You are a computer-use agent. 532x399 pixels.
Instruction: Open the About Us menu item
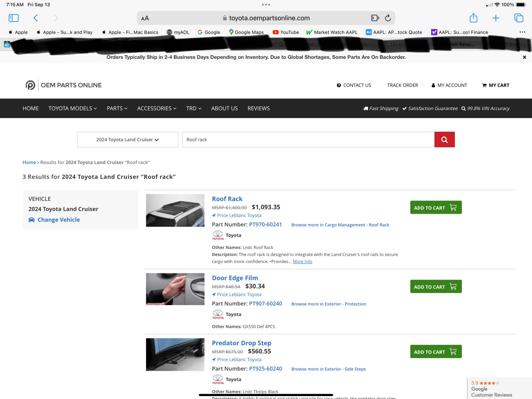(224, 108)
